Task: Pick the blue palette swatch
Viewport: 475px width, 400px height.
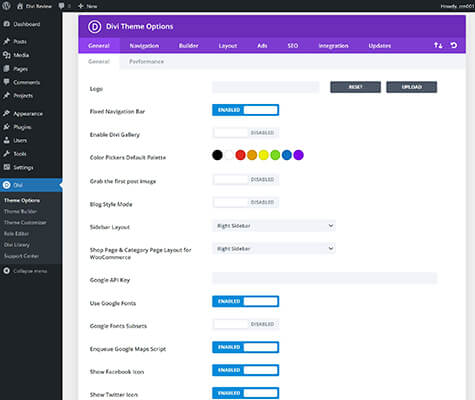Action: coord(287,155)
